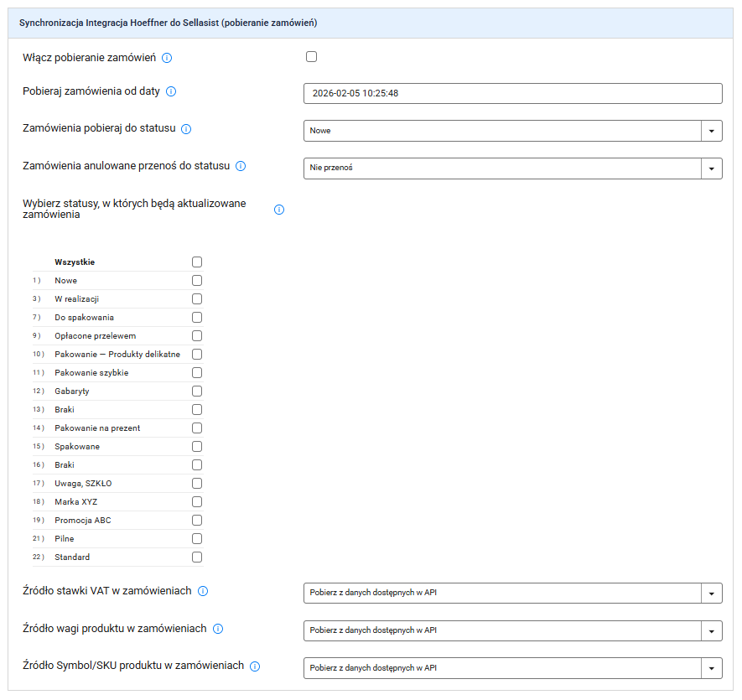
Task: Enable the Włącz pobieranie zamówień checkbox
Action: click(x=311, y=57)
